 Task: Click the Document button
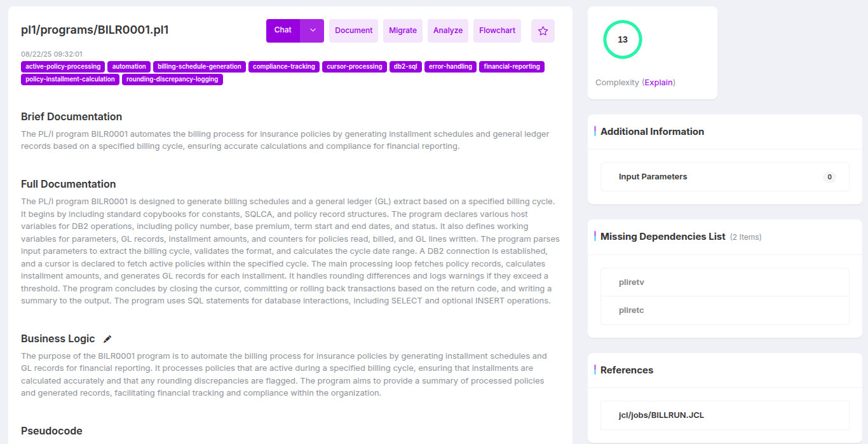353,31
